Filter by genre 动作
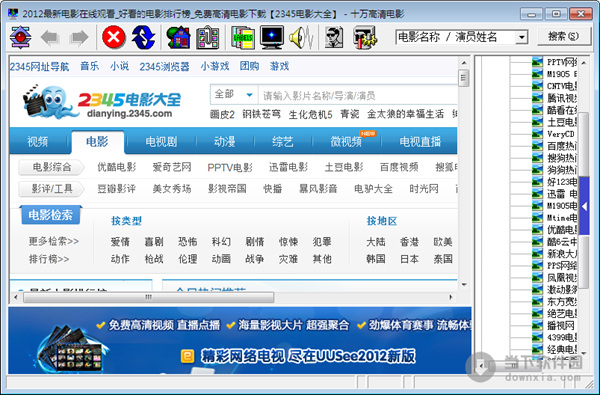The width and height of the screenshot is (600, 395). point(120,259)
